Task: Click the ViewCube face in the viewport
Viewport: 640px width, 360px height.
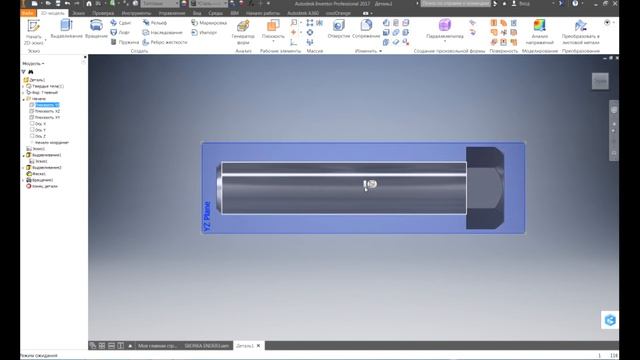Action: tap(600, 81)
